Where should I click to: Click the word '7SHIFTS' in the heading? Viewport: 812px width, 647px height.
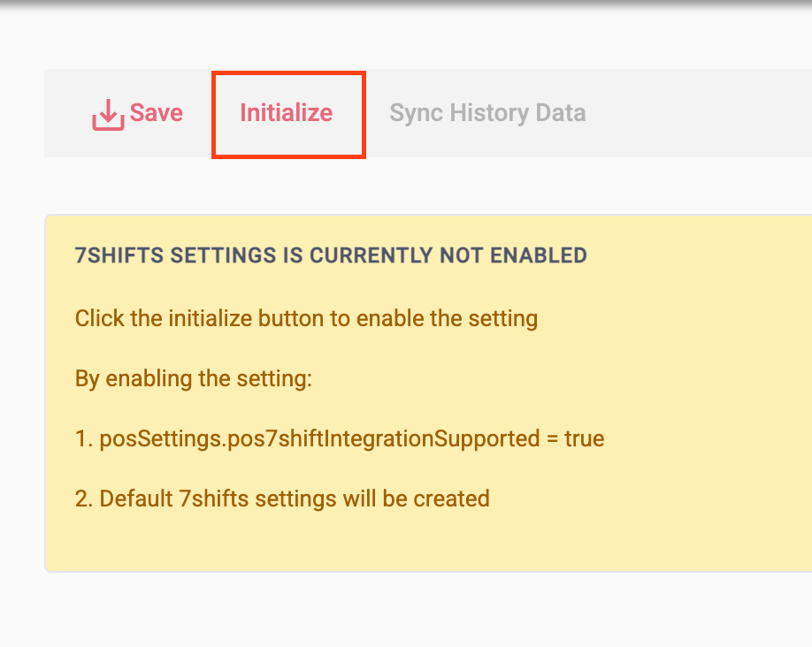119,256
